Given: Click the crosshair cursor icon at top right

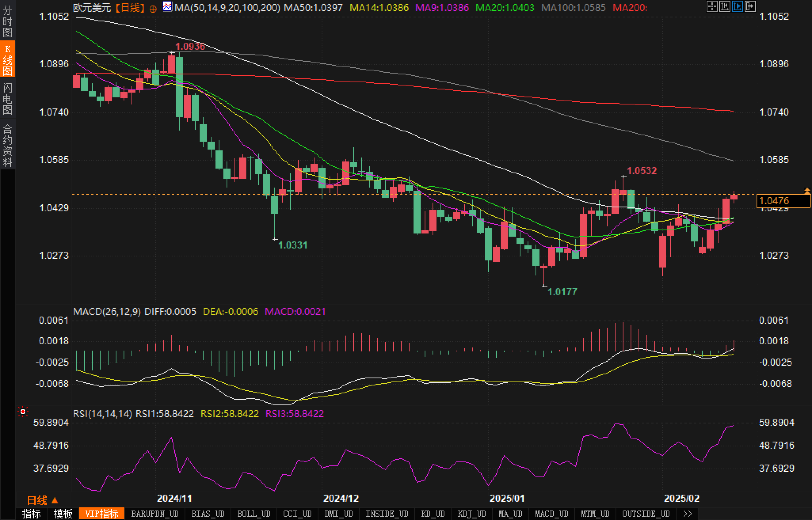Looking at the screenshot, I should [712, 6].
